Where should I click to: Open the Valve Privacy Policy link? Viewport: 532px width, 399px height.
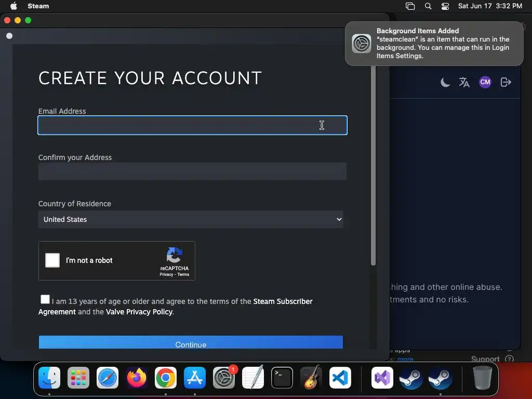click(139, 312)
